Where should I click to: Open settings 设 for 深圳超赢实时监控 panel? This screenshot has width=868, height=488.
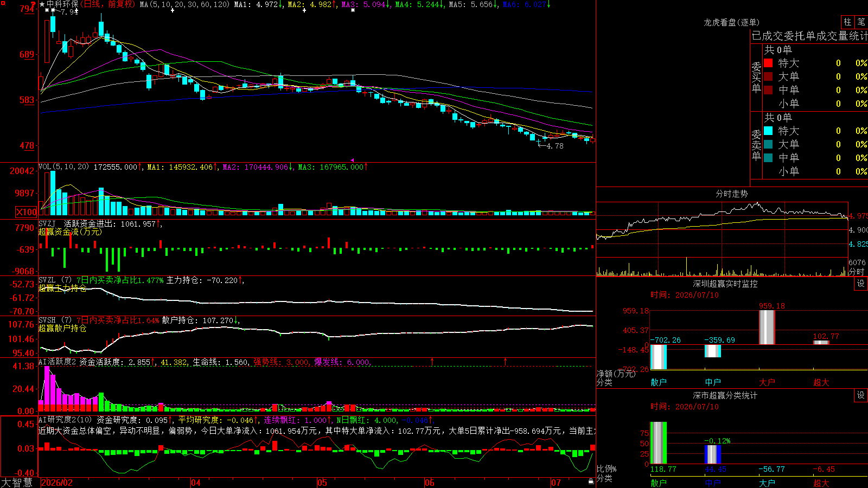click(861, 284)
